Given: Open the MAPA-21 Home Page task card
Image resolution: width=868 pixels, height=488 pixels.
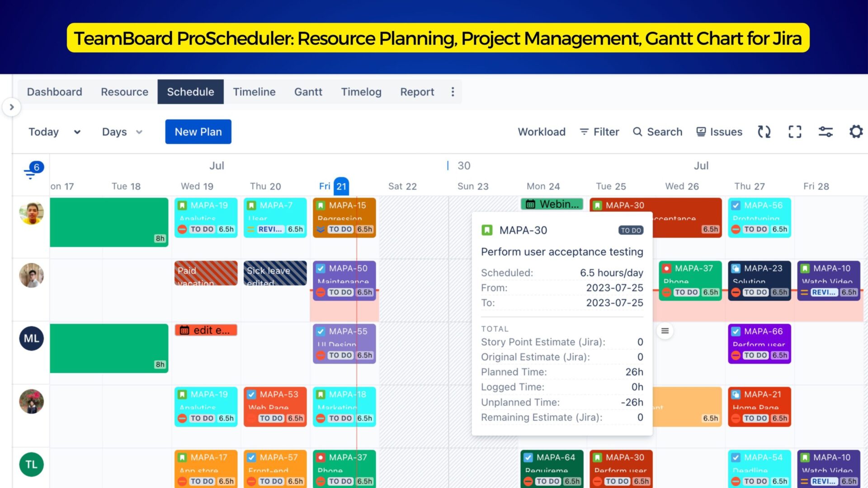Looking at the screenshot, I should pos(759,407).
